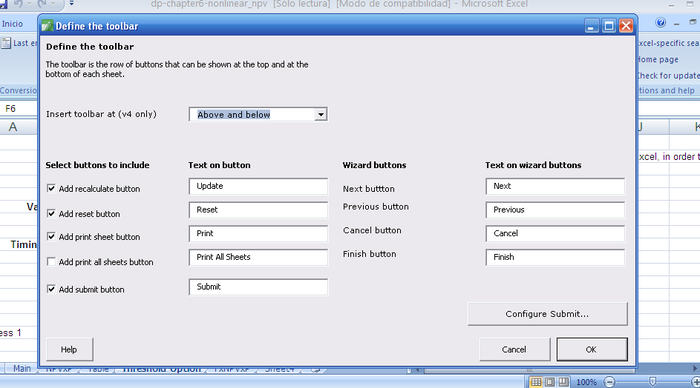Toggle Add print sheet button checkbox

tap(51, 237)
